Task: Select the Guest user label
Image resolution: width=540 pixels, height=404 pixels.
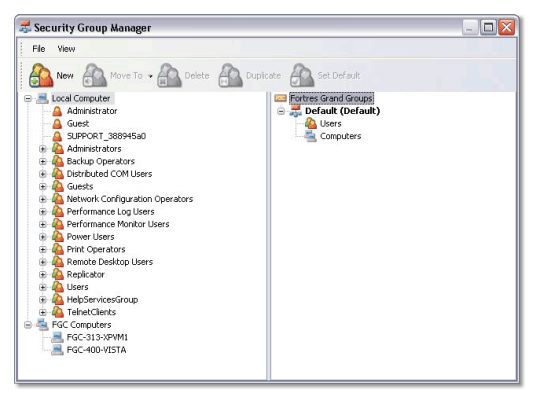Action: [78, 124]
